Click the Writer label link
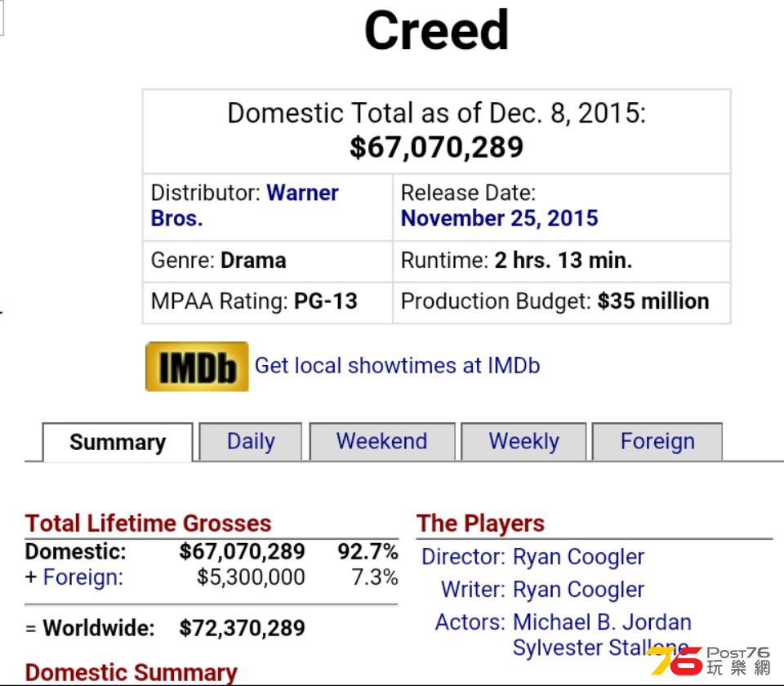The height and width of the screenshot is (686, 784). point(473,590)
